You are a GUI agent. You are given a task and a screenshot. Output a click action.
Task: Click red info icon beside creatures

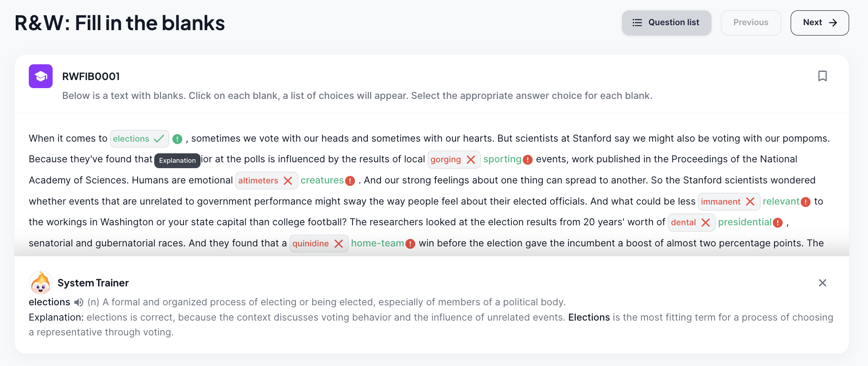pyautogui.click(x=350, y=181)
